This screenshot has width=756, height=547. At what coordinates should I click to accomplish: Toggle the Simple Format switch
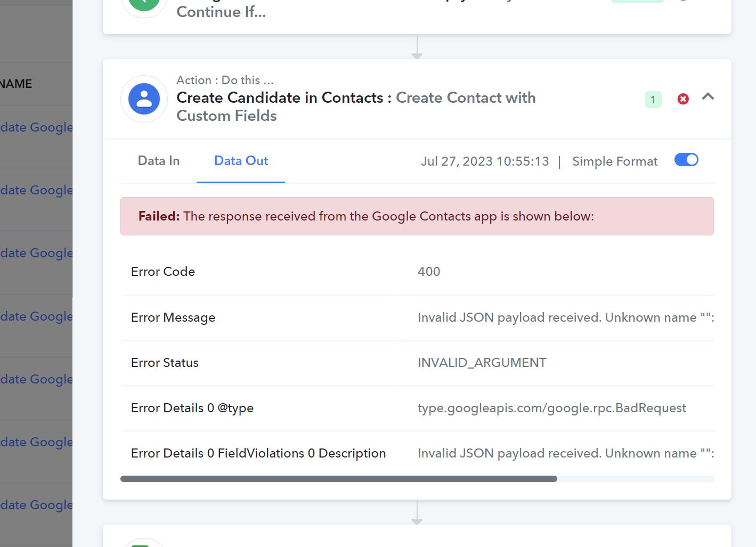coord(686,160)
